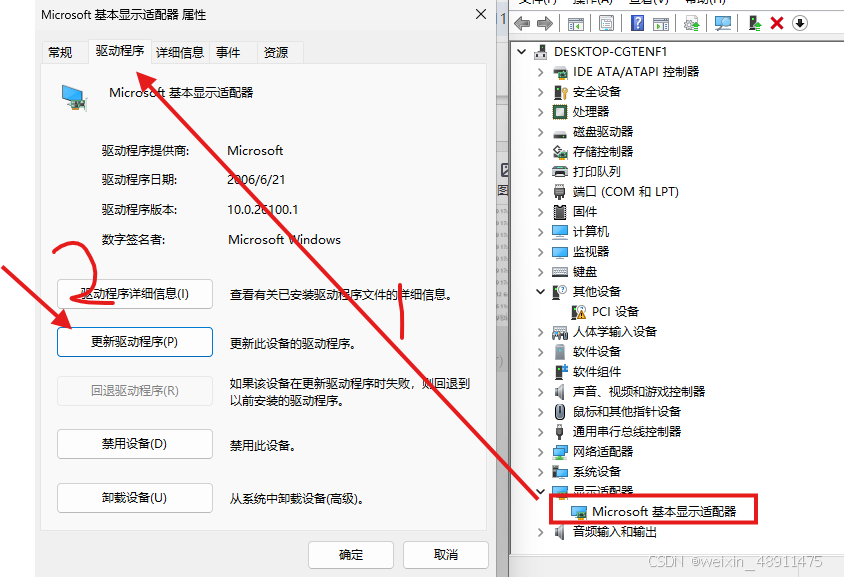The height and width of the screenshot is (577, 844).
Task: Expand the 打印队列 node
Action: tap(540, 172)
